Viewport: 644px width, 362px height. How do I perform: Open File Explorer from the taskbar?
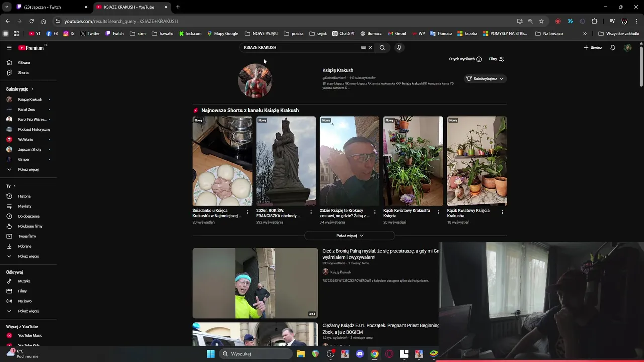point(301,354)
